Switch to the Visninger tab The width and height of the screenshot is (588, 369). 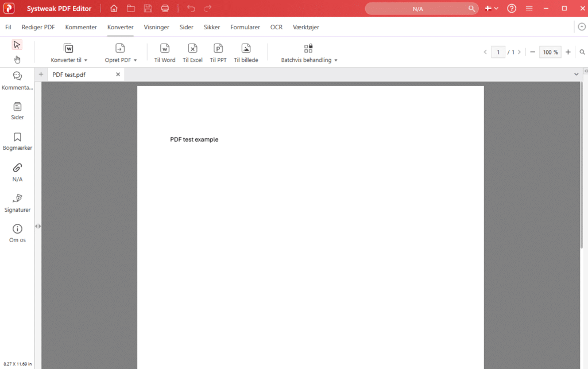(x=156, y=27)
